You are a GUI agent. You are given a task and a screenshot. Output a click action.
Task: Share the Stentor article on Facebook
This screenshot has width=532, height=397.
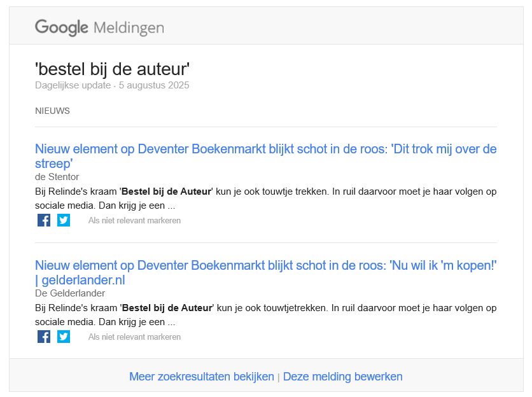click(x=43, y=219)
